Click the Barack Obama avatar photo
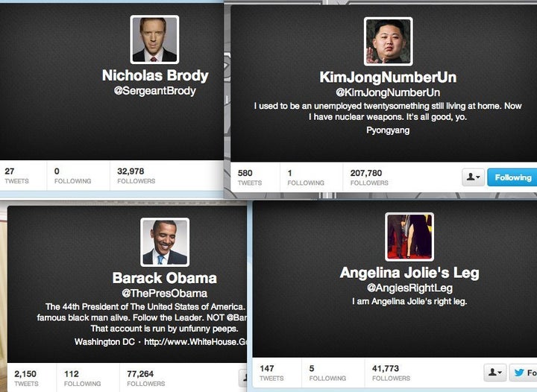Screen dimensions: 537x392 click(x=165, y=242)
